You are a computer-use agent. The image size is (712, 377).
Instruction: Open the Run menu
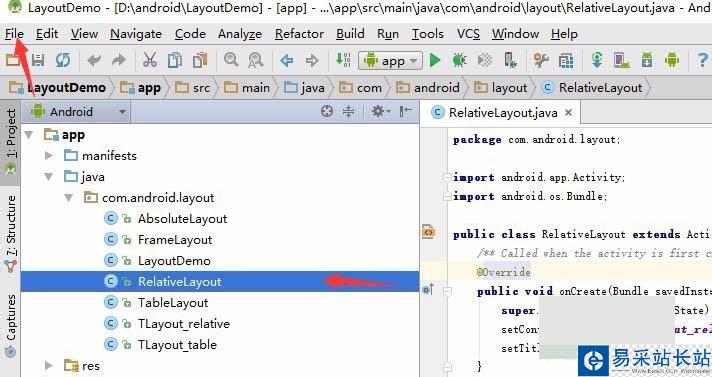coord(388,34)
